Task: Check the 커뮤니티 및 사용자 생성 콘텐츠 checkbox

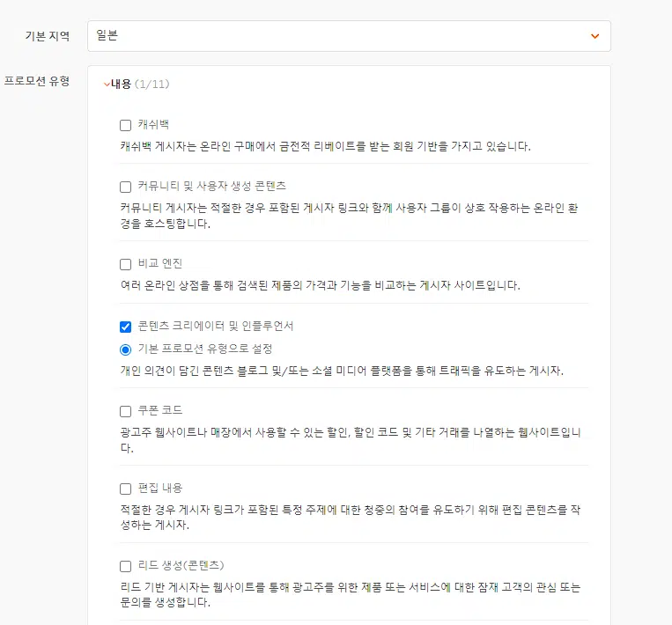Action: pyautogui.click(x=126, y=187)
